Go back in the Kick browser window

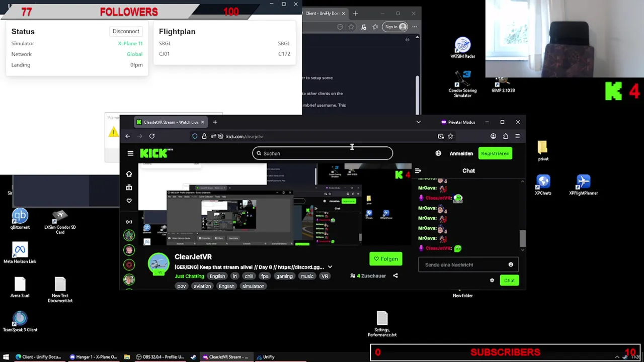pos(128,136)
